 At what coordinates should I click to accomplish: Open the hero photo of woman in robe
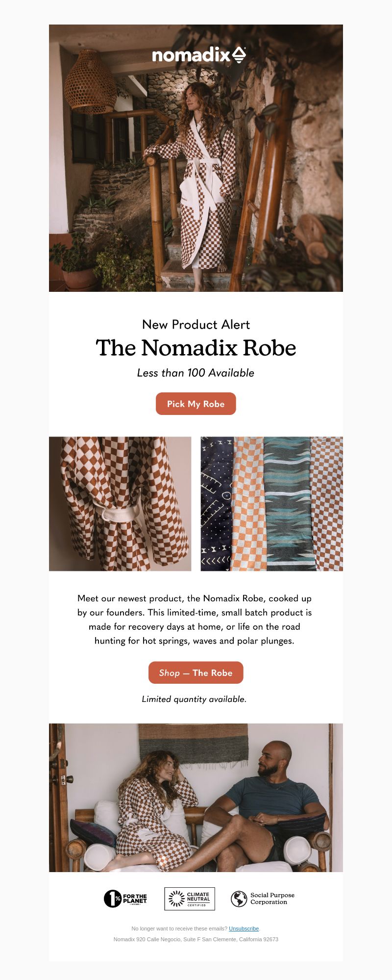click(x=196, y=158)
